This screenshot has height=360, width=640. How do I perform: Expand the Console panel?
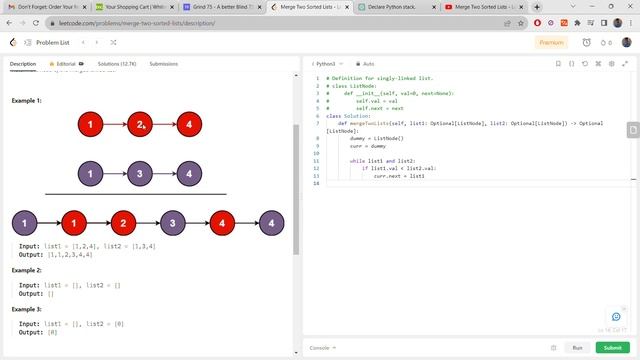pyautogui.click(x=322, y=348)
